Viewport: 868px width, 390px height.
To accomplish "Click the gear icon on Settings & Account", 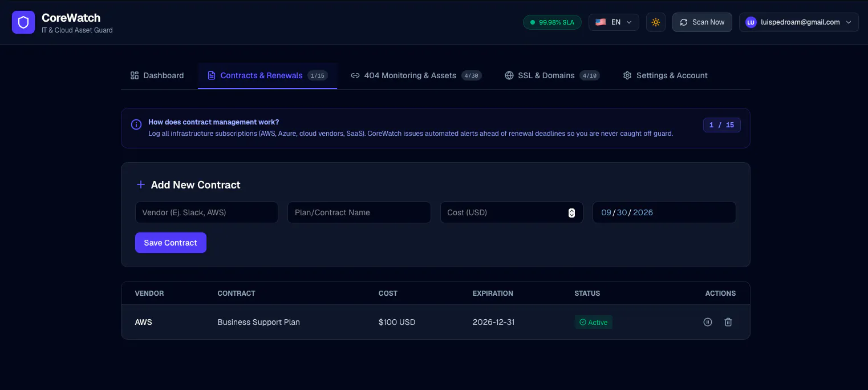I will coord(627,75).
